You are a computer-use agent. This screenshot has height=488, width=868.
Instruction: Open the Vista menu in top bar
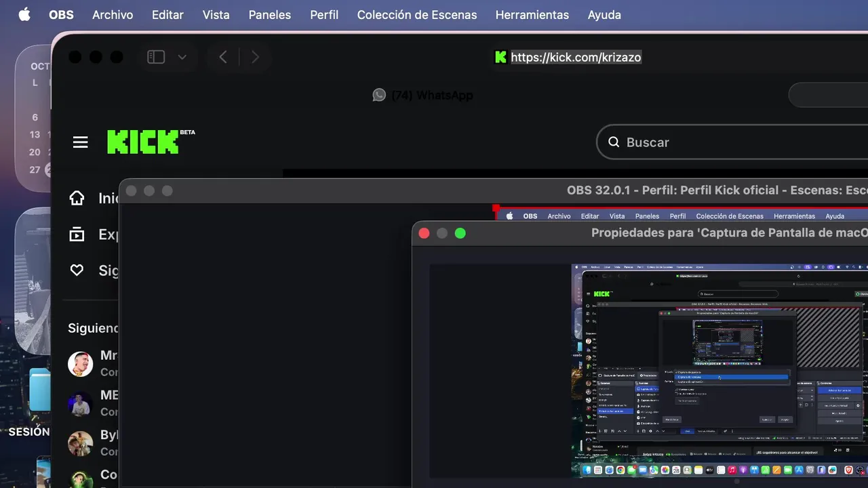216,14
